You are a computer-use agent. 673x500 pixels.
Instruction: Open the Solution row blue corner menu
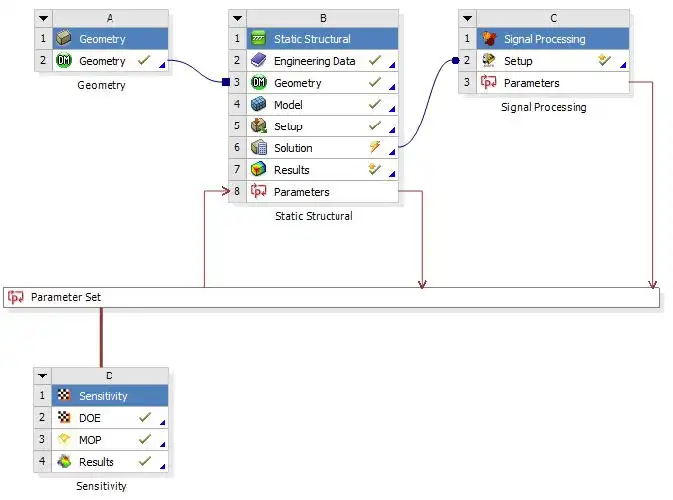coord(392,152)
